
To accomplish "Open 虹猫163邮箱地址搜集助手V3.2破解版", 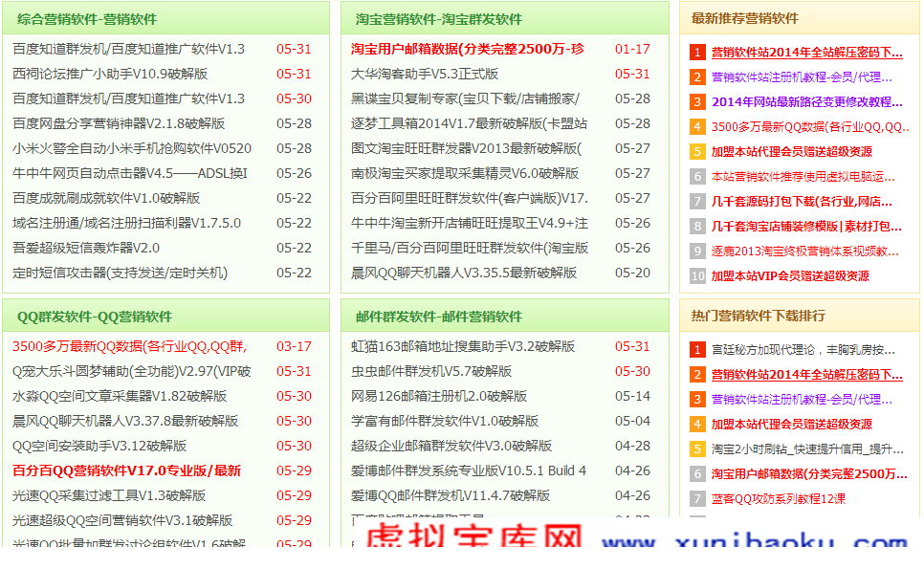I will tap(463, 346).
